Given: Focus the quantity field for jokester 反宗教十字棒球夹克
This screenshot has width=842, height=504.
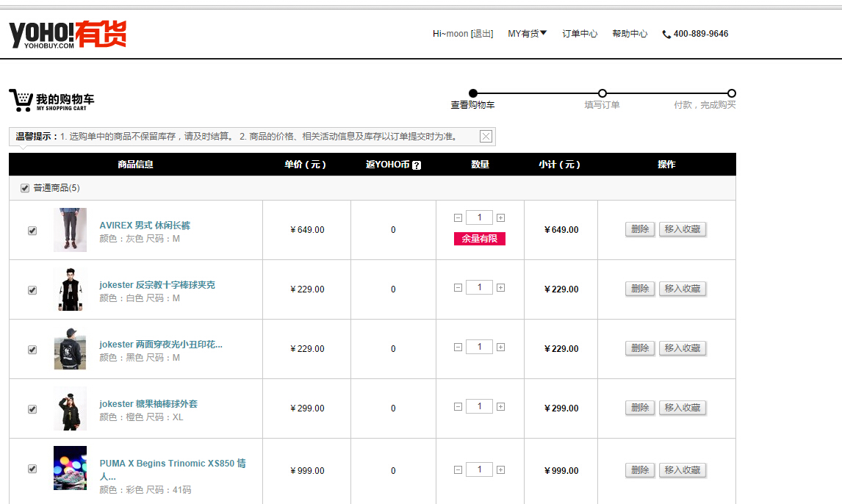Looking at the screenshot, I should click(x=479, y=288).
